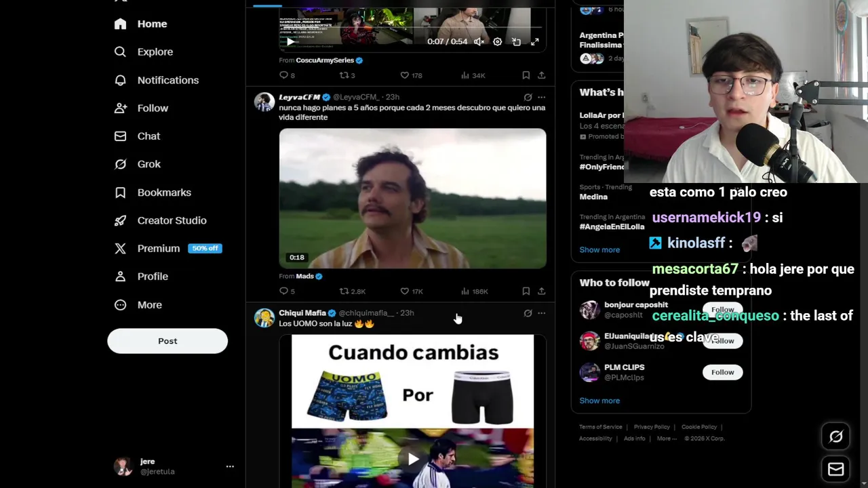The width and height of the screenshot is (868, 488).
Task: Open more options on Chiqui Mafia post
Action: click(541, 313)
